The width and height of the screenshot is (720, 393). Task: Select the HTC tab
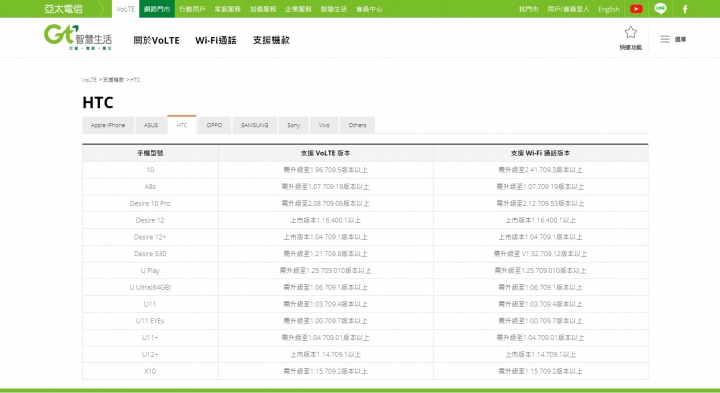[182, 125]
